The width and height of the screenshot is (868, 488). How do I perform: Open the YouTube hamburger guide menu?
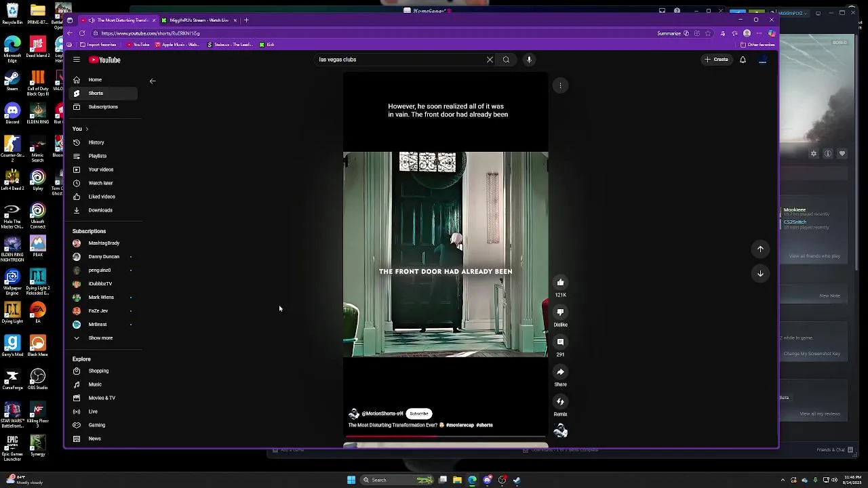point(77,60)
